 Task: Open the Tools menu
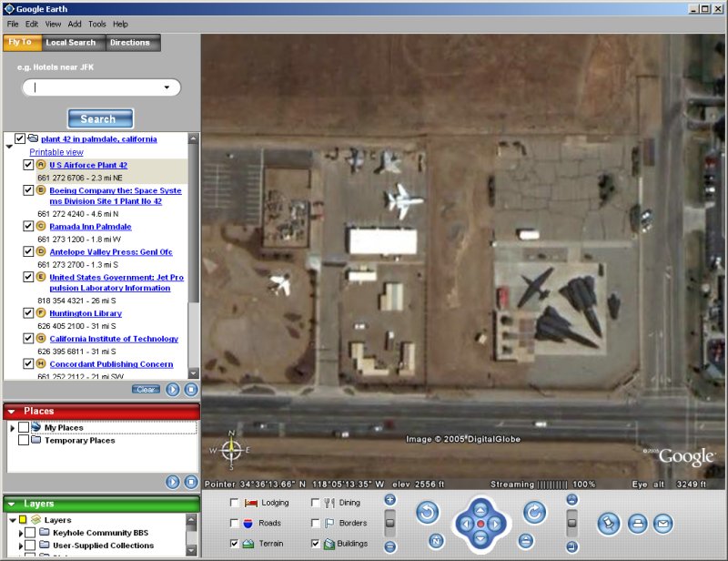(96, 24)
